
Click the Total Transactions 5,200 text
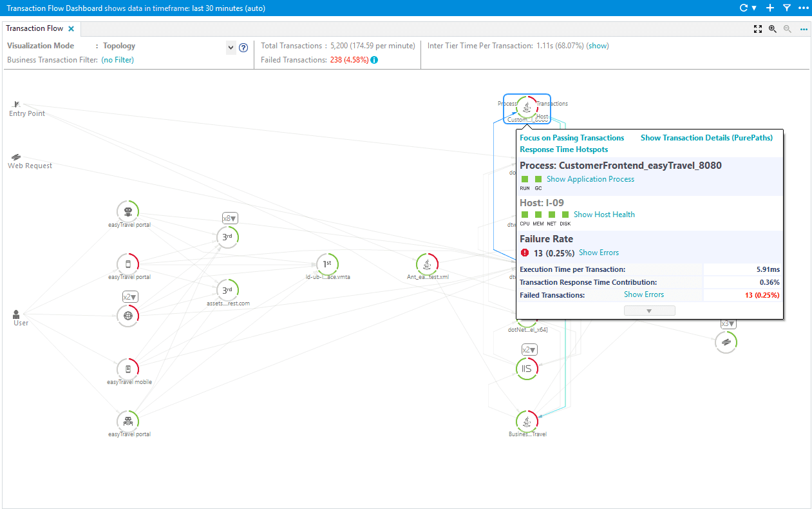pyautogui.click(x=338, y=46)
